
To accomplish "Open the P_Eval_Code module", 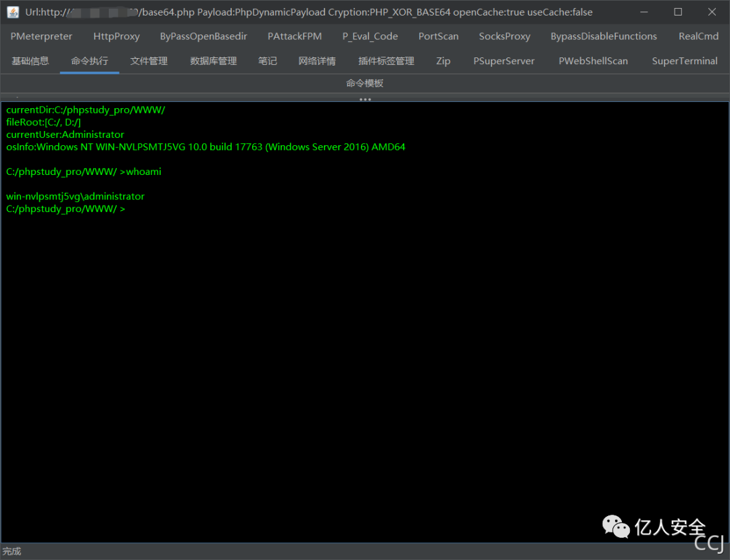I will (x=370, y=36).
